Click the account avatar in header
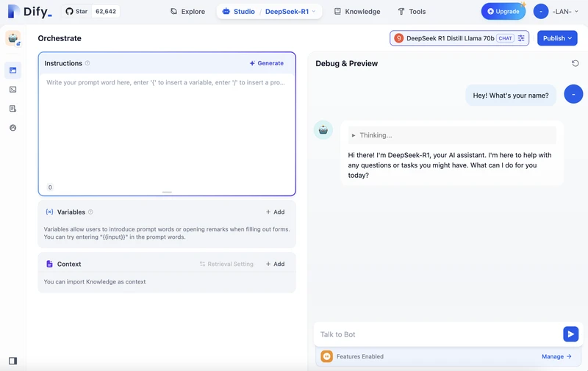The height and width of the screenshot is (371, 588). tap(541, 12)
